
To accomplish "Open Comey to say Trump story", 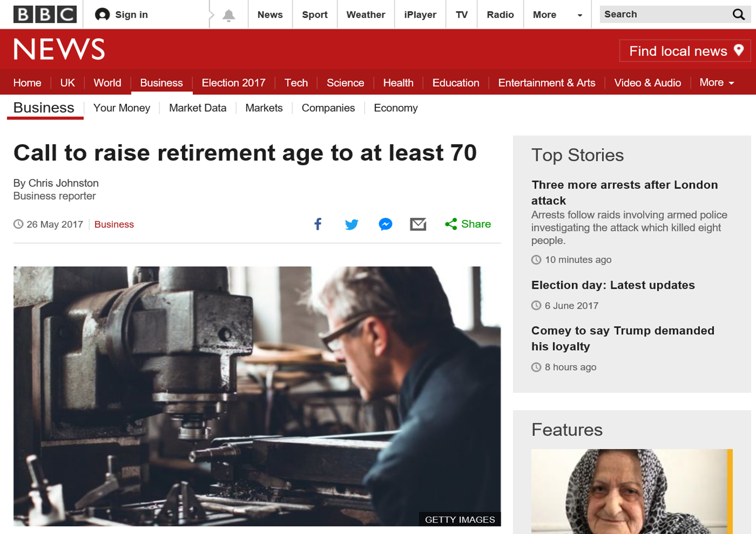I will tap(622, 338).
